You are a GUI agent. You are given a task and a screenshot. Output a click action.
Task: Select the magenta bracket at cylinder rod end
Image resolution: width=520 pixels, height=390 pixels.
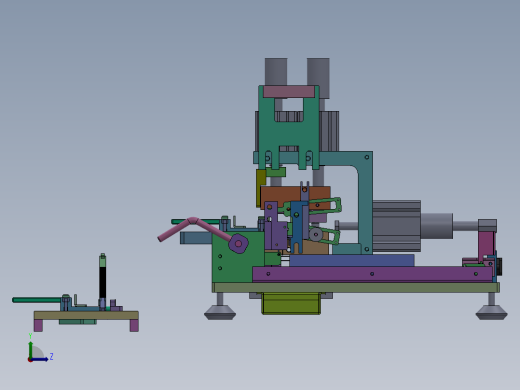[x=486, y=247]
